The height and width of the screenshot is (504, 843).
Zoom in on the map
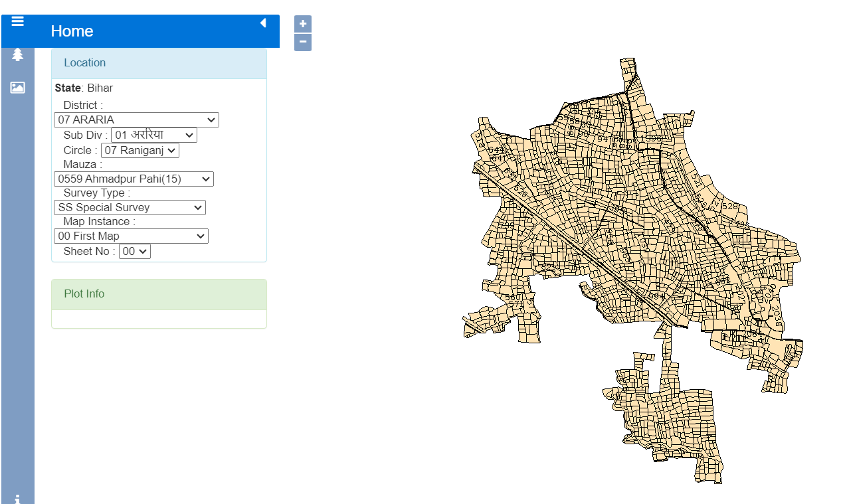(x=303, y=24)
